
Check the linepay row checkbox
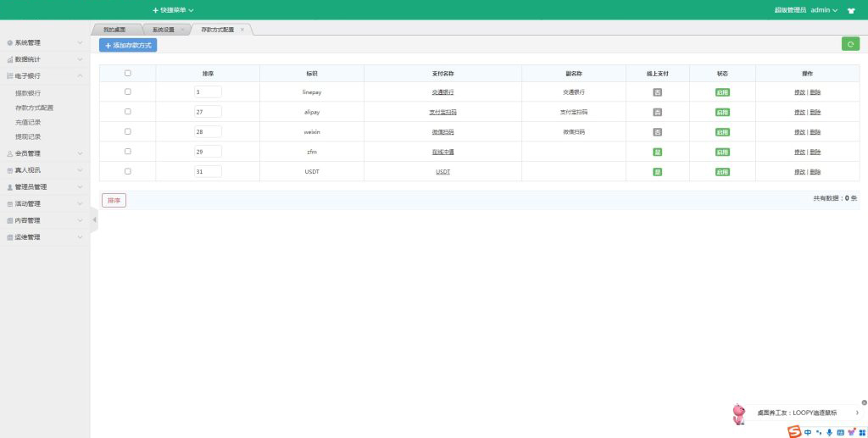pyautogui.click(x=128, y=91)
